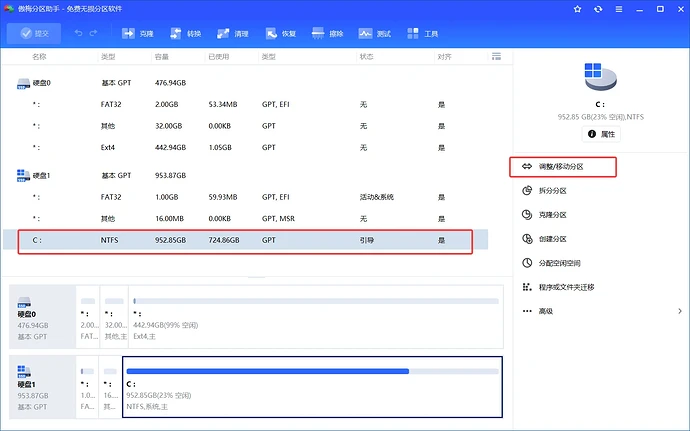Click the 提交 (Submit) button
Screen dimensions: 690x431
34,33
